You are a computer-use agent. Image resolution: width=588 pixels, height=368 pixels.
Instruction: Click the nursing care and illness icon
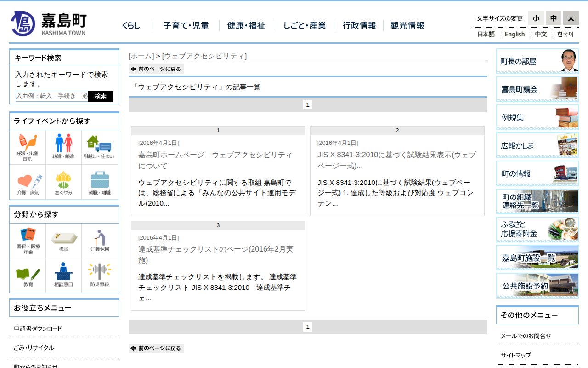tap(28, 183)
